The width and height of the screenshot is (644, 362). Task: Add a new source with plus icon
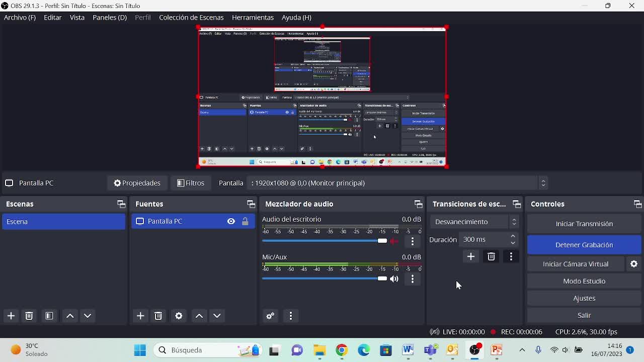(x=140, y=316)
